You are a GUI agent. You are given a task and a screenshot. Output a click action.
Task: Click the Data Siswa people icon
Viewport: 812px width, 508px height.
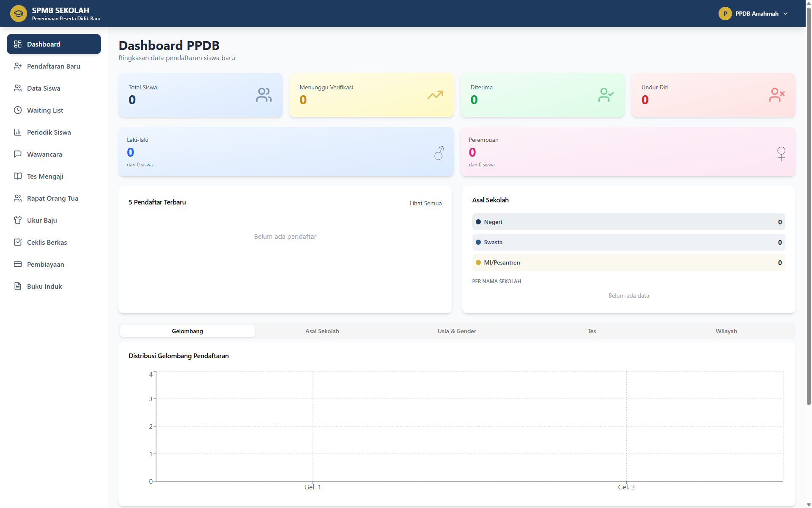(18, 88)
